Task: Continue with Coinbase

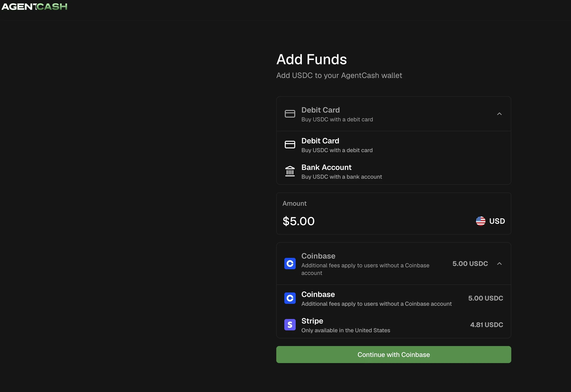Action: coord(394,355)
